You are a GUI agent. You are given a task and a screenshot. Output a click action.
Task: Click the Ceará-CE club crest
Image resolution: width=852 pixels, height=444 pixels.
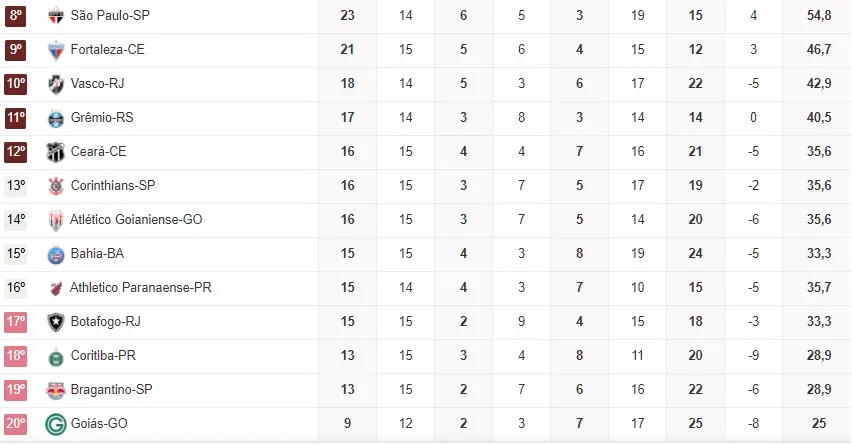[x=56, y=152]
